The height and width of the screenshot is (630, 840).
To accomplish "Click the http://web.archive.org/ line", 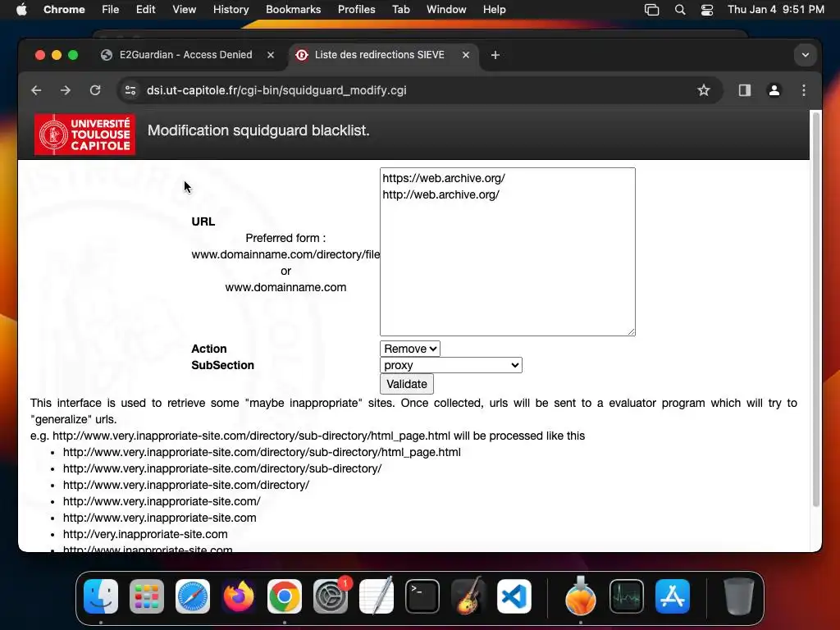I will pos(441,195).
